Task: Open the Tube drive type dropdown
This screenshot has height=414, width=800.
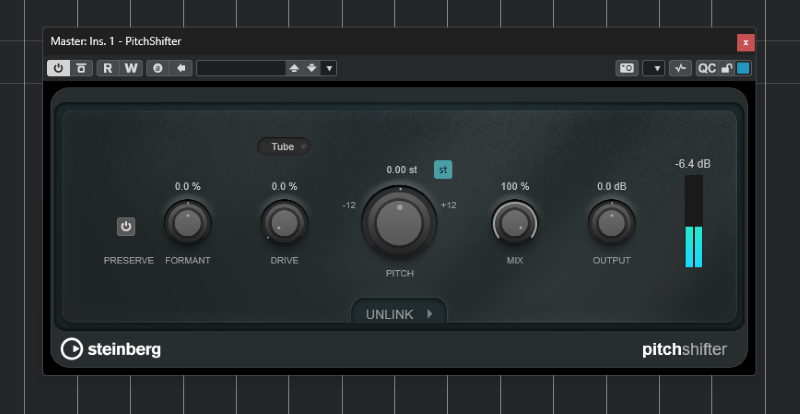Action: [284, 147]
